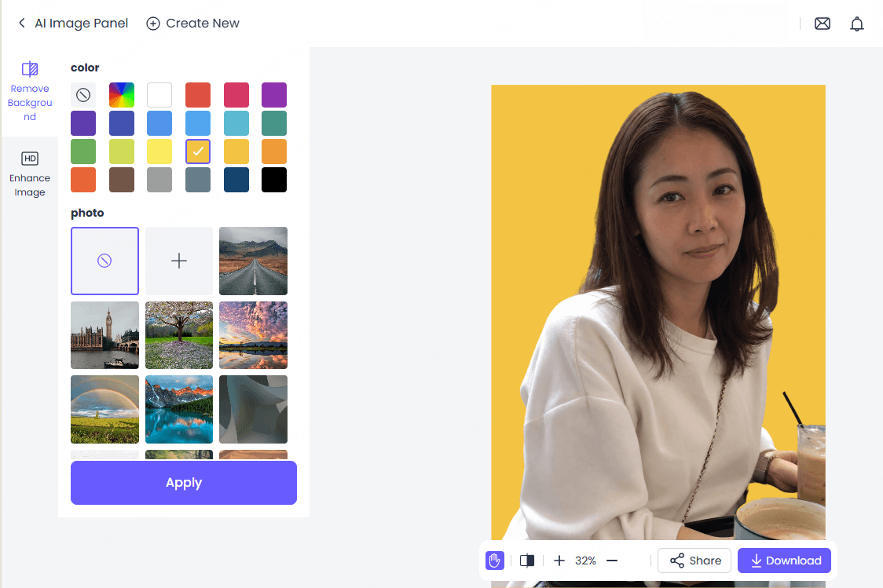The image size is (883, 588).
Task: Choose the gray abstract shapes photo
Action: pos(254,409)
